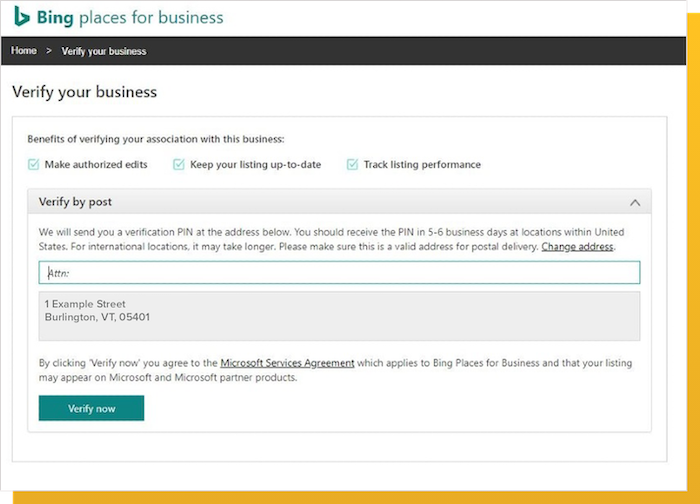Open the 'Change address' link

coord(577,246)
